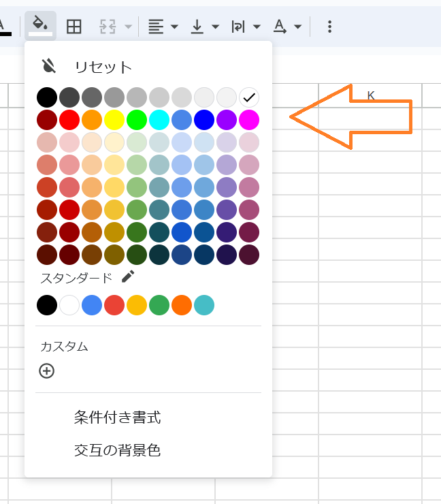Screen dimensions: 441x504
Task: Expand the merge cells dropdown arrow
Action: pos(128,27)
